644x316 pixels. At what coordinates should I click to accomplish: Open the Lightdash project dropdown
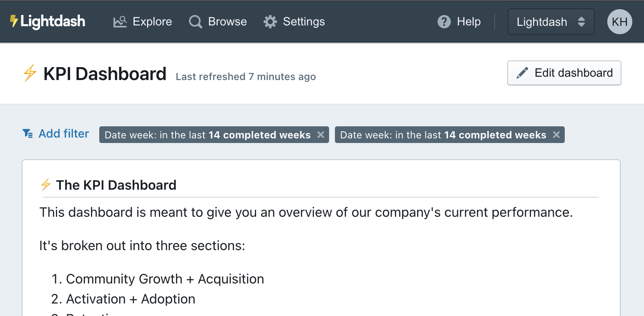click(x=551, y=22)
